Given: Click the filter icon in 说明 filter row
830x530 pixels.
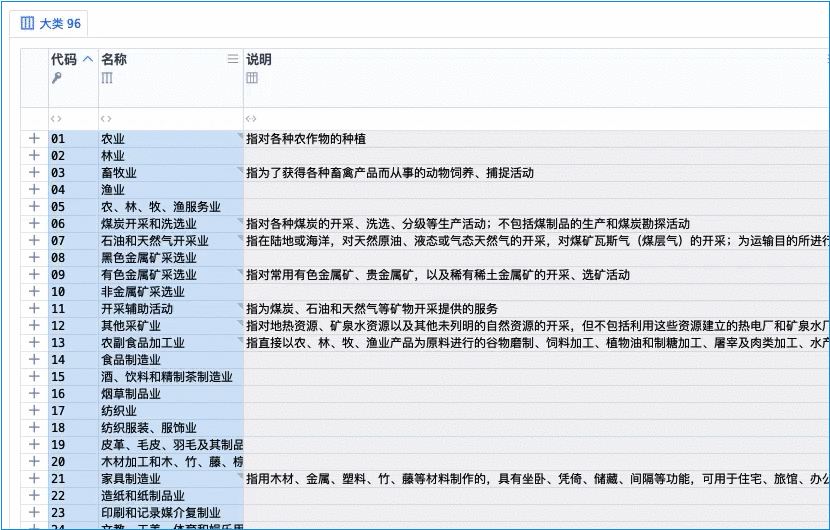Looking at the screenshot, I should point(251,119).
